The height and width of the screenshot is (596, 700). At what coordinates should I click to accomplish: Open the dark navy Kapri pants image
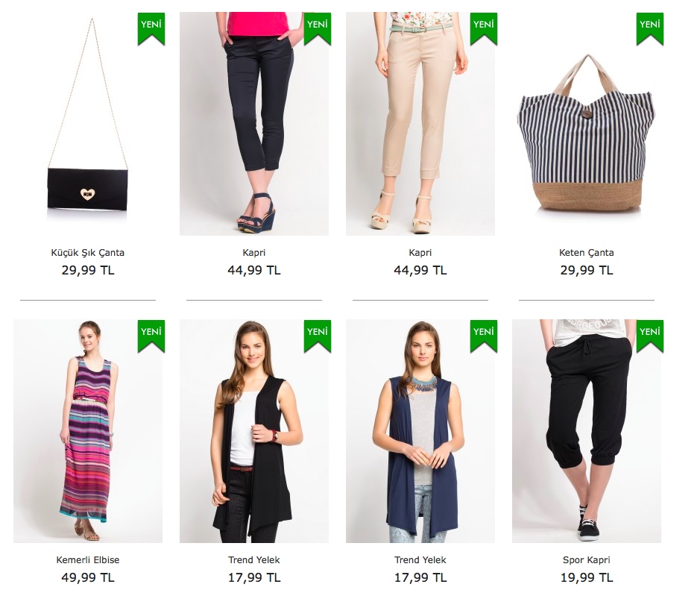click(x=254, y=124)
